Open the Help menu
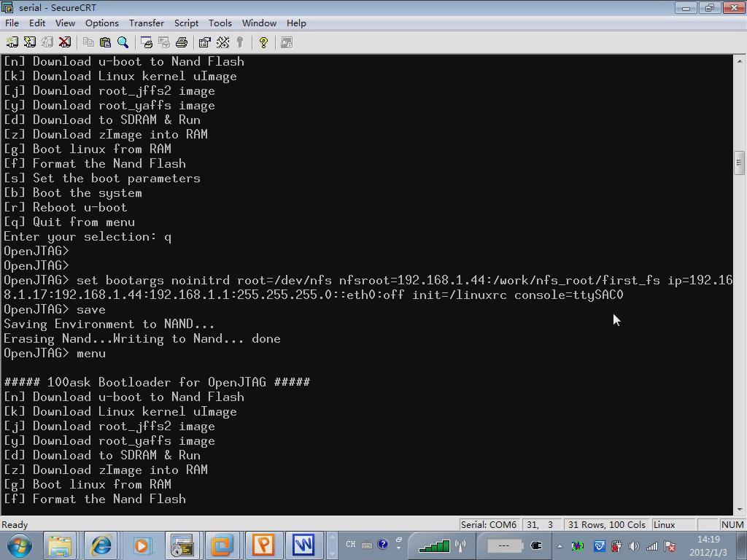This screenshot has height=560, width=747. [x=296, y=23]
